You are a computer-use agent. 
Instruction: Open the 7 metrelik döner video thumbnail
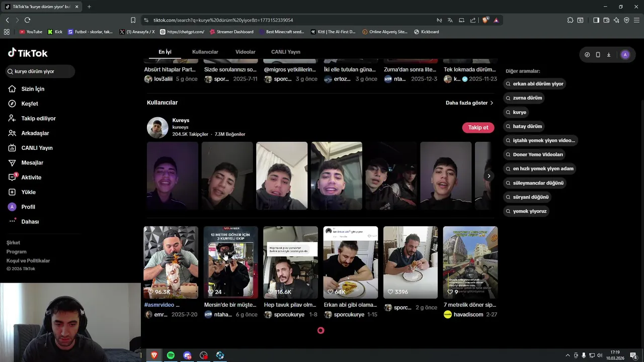470,262
